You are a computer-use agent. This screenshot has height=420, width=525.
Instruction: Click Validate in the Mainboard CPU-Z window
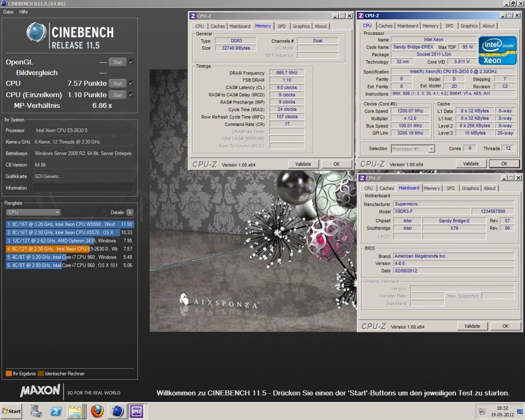point(472,326)
